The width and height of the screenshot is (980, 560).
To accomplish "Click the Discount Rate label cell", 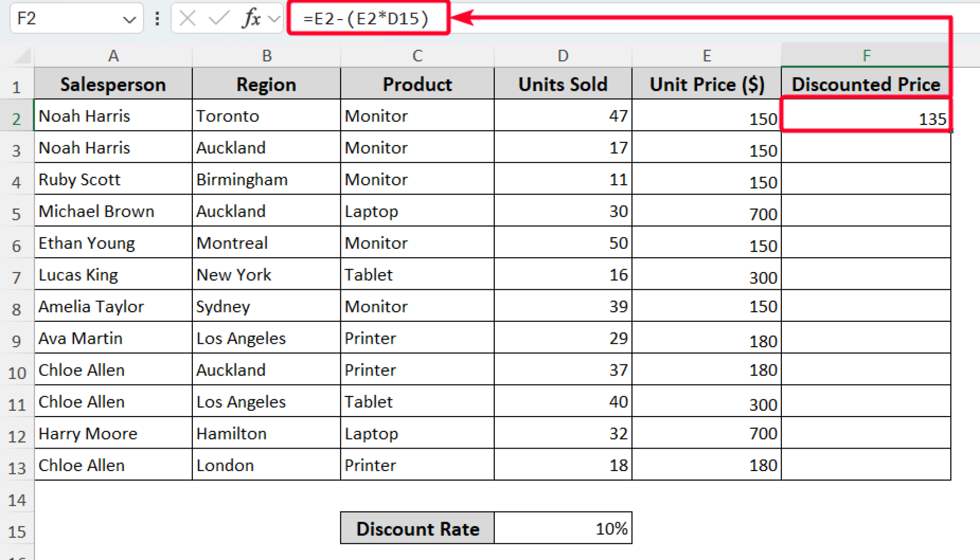I will (417, 529).
